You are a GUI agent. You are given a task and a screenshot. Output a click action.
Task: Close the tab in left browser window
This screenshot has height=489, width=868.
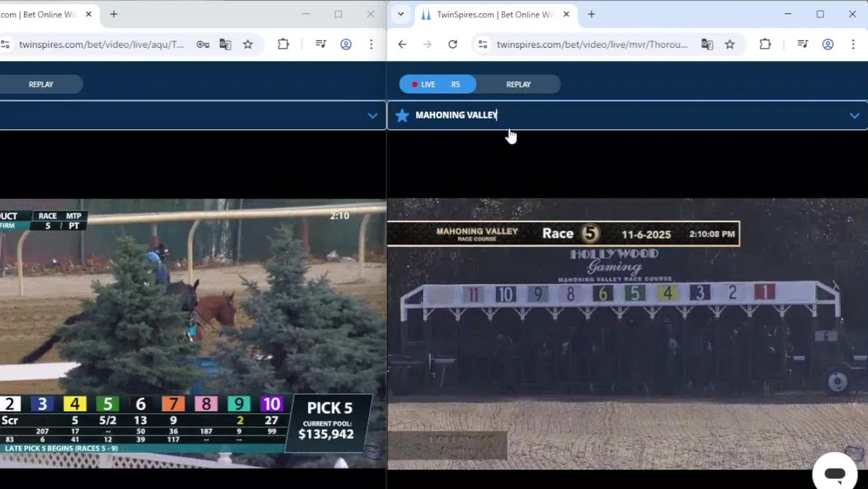pos(88,14)
